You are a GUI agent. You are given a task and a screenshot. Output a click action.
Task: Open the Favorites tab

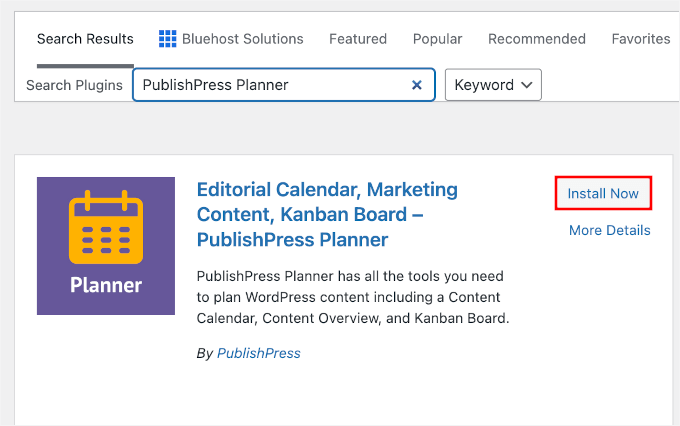[641, 39]
